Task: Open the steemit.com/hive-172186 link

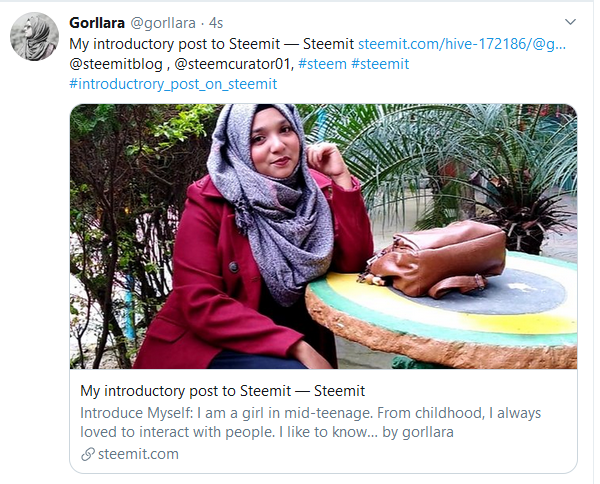Action: [462, 44]
